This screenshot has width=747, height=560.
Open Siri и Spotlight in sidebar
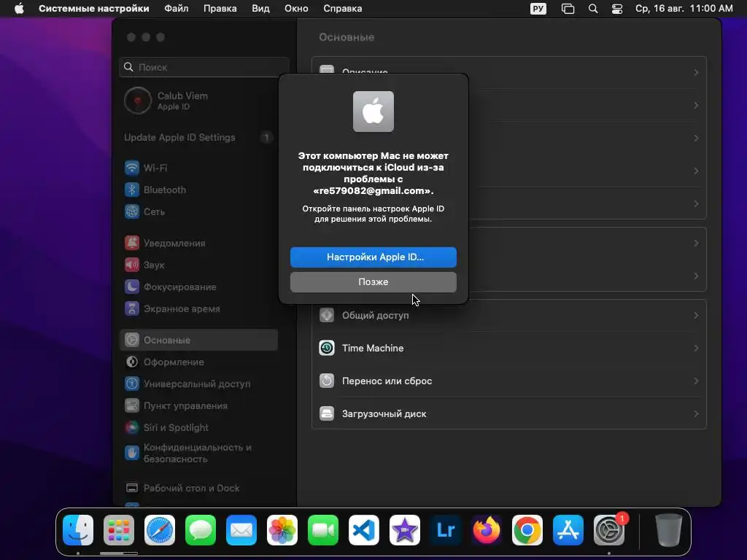[x=198, y=428]
